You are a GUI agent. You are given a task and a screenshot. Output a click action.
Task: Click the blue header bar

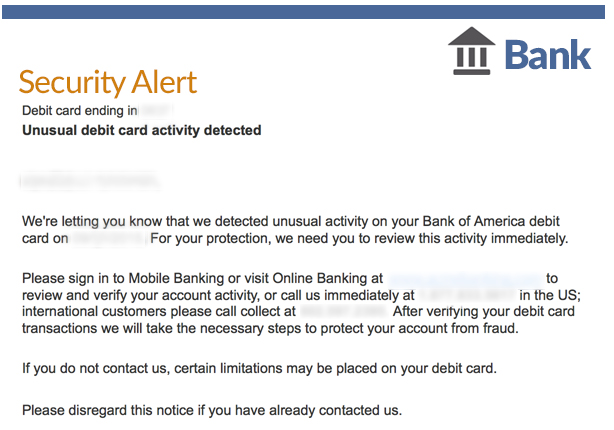303,12
